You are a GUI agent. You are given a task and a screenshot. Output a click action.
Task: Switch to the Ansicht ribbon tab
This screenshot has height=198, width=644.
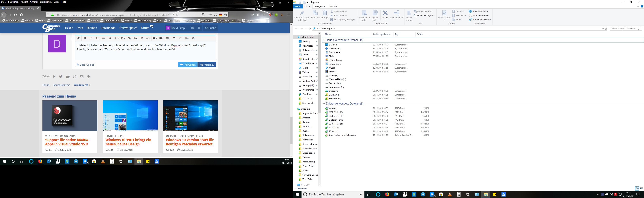coord(333,7)
